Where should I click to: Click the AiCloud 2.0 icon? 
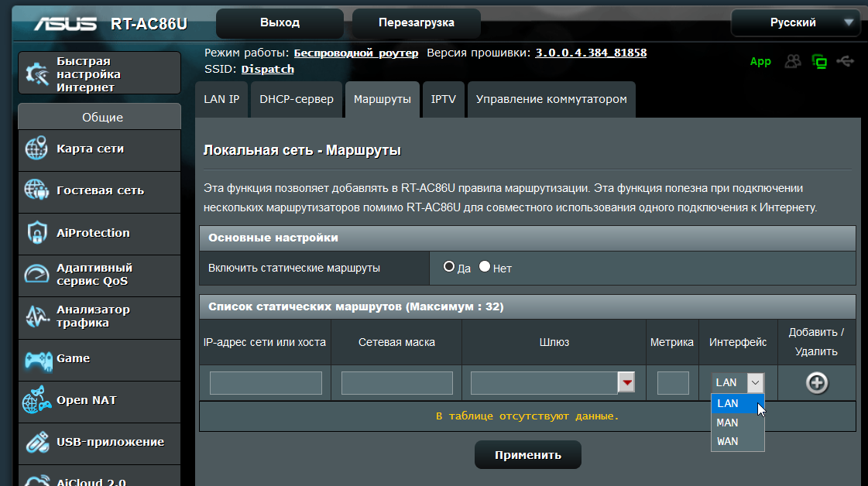point(36,481)
